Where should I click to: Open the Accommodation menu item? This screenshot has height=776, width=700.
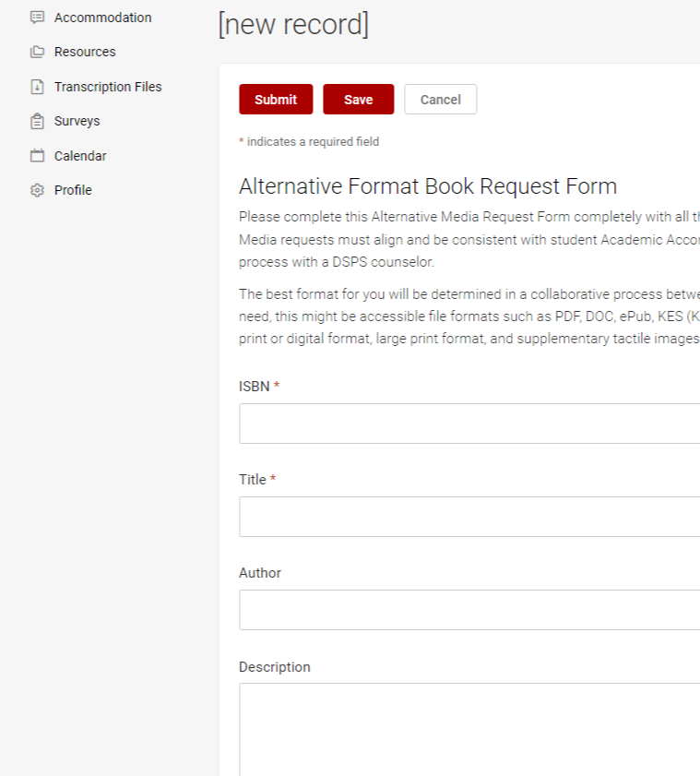click(103, 18)
